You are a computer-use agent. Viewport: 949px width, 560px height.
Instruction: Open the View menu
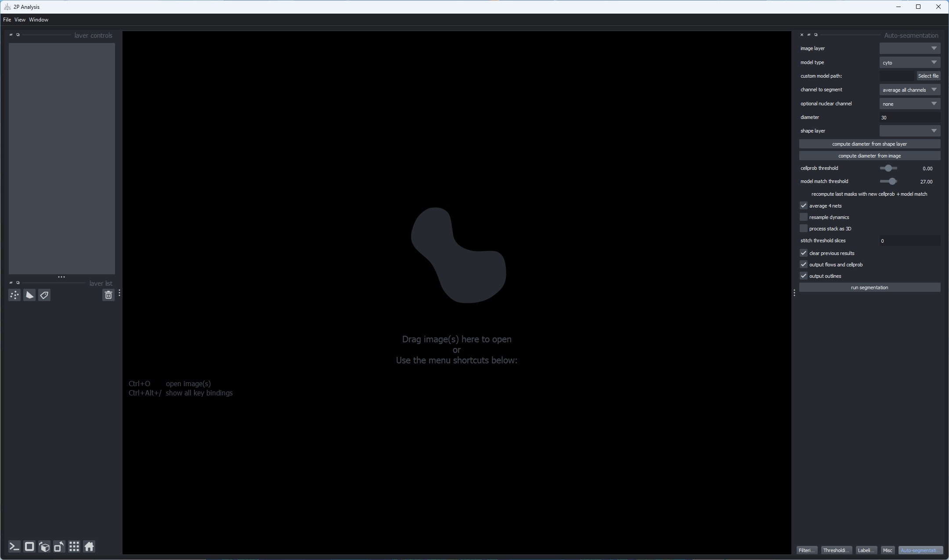point(19,19)
